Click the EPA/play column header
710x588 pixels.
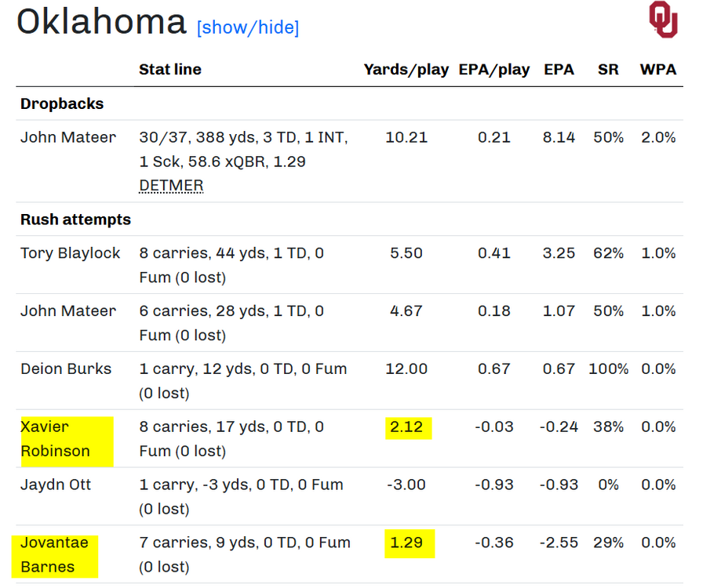tap(494, 70)
